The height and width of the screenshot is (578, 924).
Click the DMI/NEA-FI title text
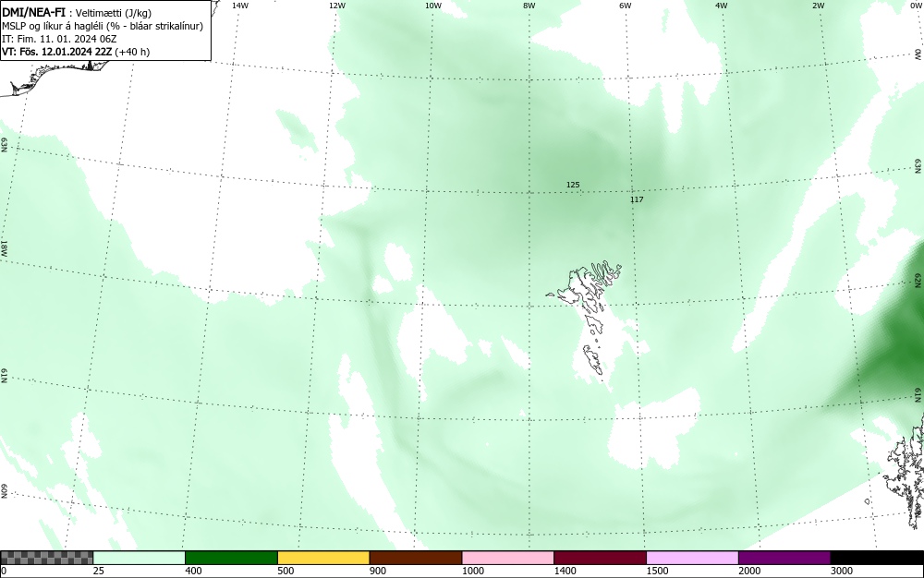pos(33,12)
